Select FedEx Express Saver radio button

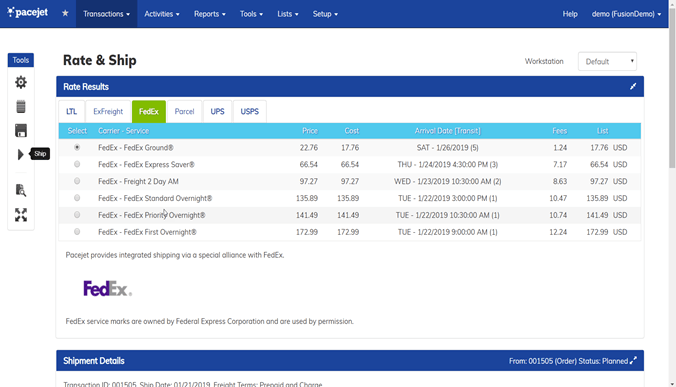coord(77,164)
